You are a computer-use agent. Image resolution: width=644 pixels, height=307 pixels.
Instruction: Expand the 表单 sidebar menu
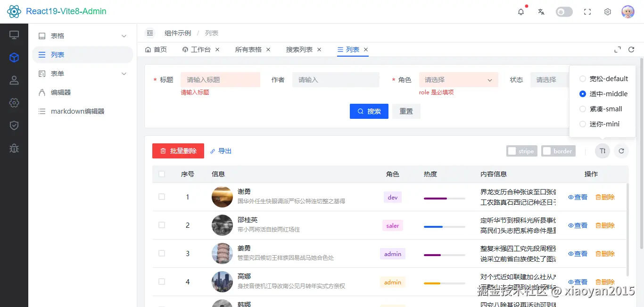point(83,74)
